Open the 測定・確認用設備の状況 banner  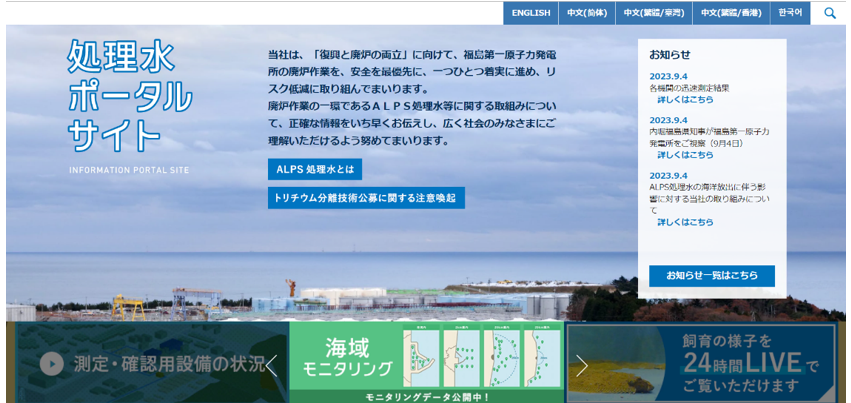(x=152, y=362)
